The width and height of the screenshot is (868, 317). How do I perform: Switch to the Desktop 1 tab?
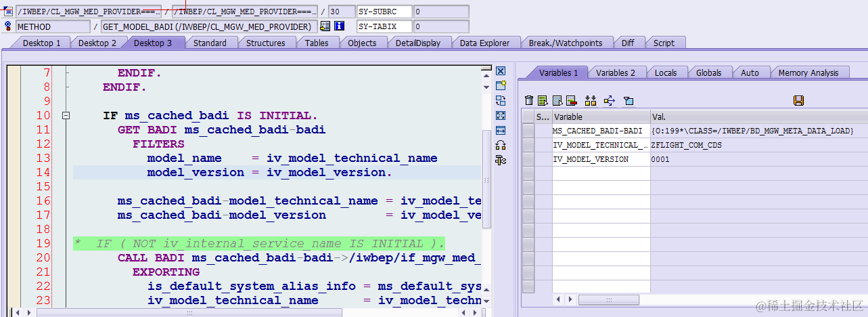pos(42,43)
